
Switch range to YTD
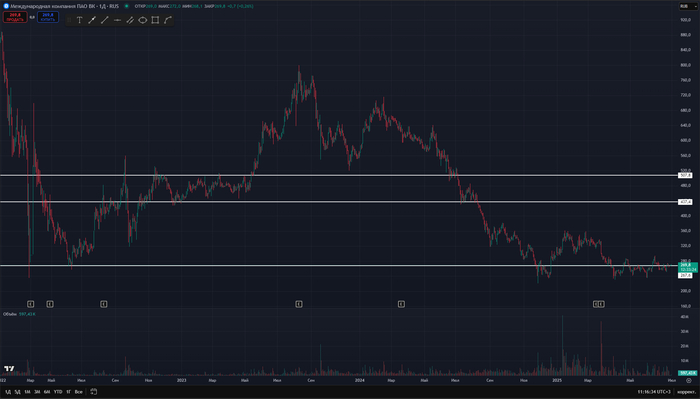click(58, 392)
